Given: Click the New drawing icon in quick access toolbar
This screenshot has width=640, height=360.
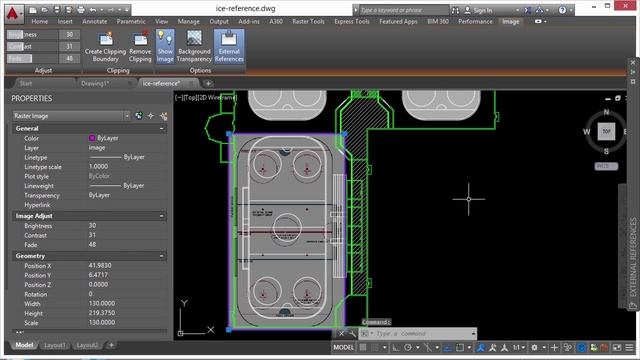Looking at the screenshot, I should 33,10.
